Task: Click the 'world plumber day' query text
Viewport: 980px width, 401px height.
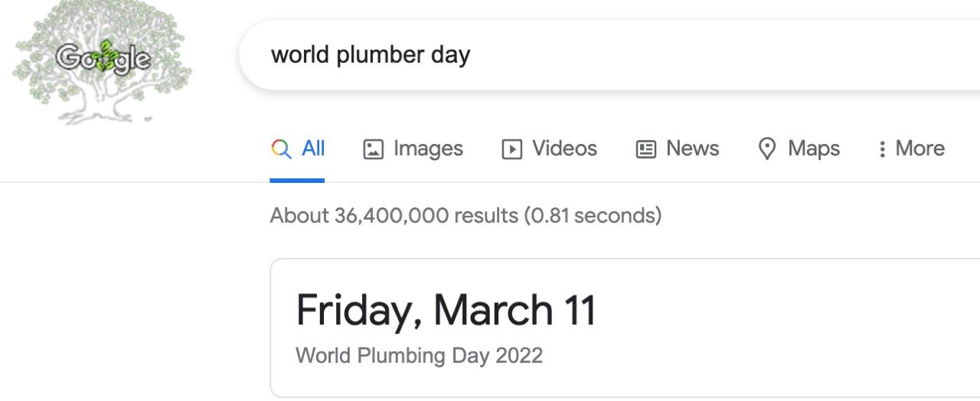Action: (x=371, y=55)
